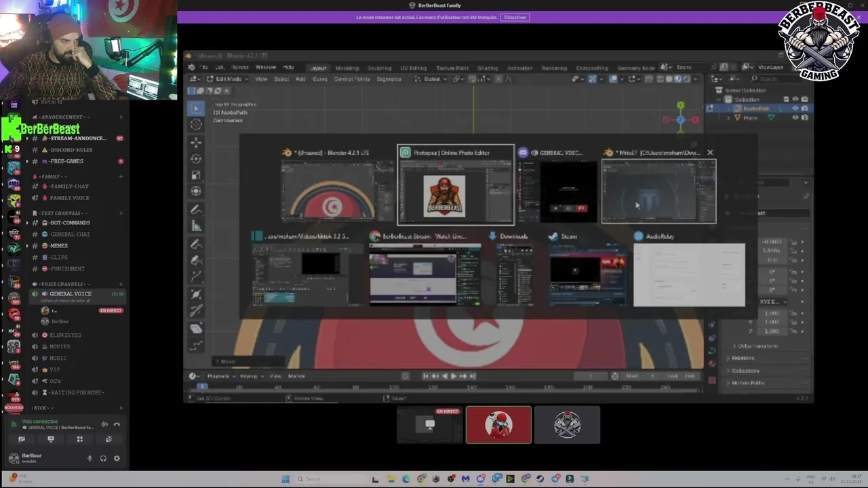The image size is (868, 488).
Task: Switch to the Photopea window thumbnail
Action: pos(456,185)
